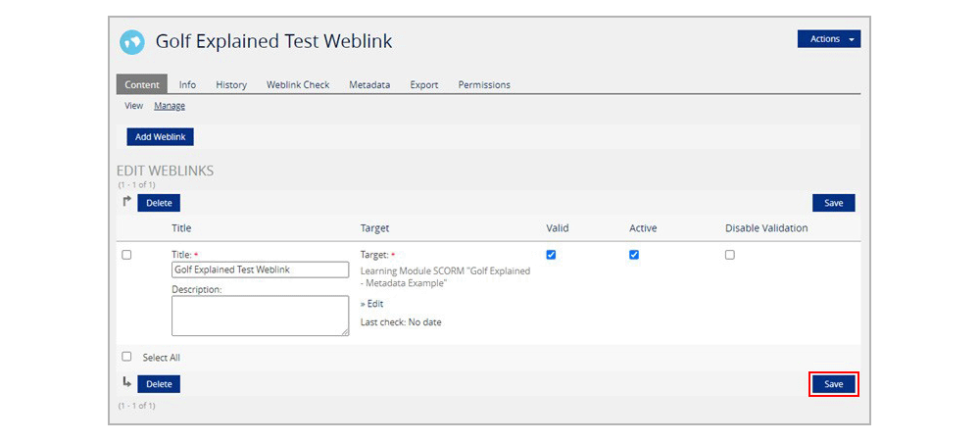
Task: Click the upward arrow icon near top Delete
Action: pyautogui.click(x=126, y=202)
